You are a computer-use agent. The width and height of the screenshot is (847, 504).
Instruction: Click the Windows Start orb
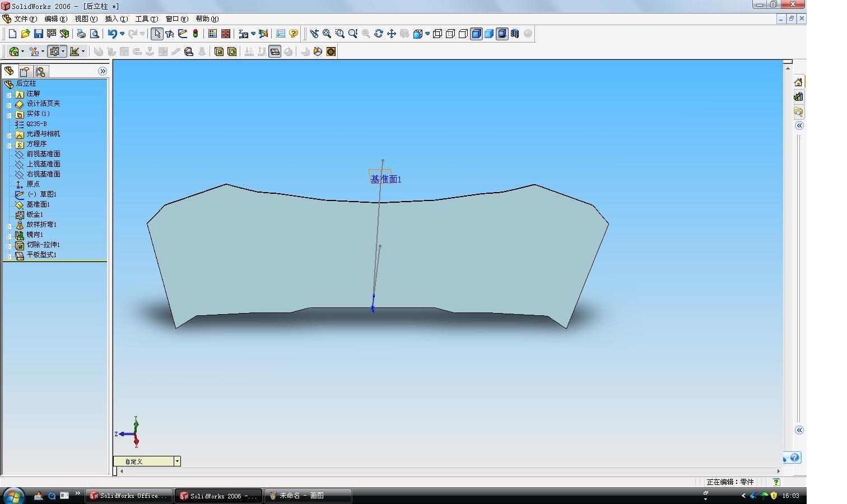(13, 496)
